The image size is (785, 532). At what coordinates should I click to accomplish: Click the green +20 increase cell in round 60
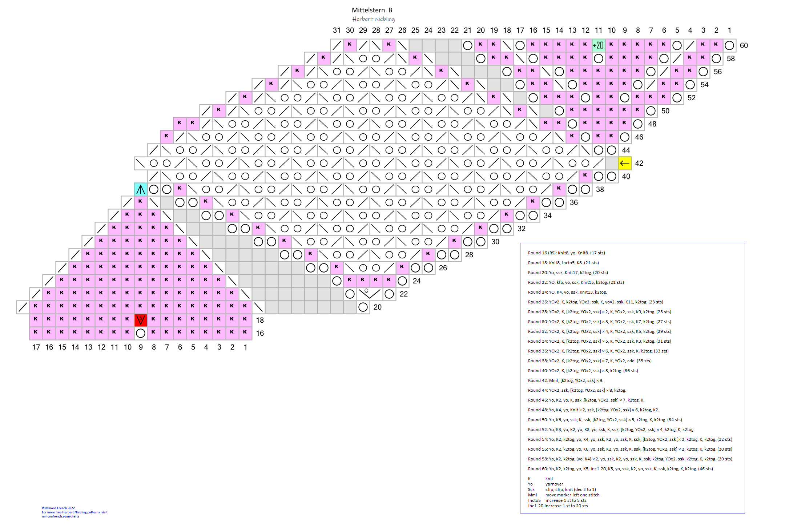[x=598, y=45]
